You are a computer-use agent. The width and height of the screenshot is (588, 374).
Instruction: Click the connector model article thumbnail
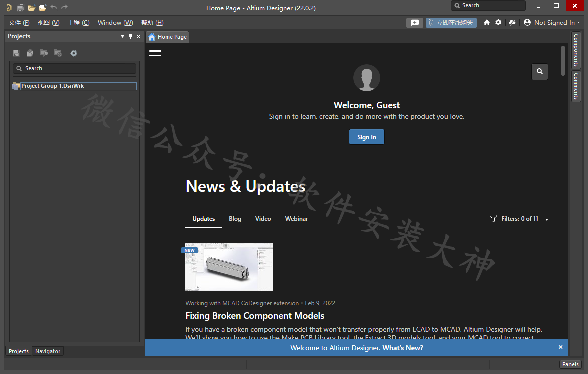point(229,267)
